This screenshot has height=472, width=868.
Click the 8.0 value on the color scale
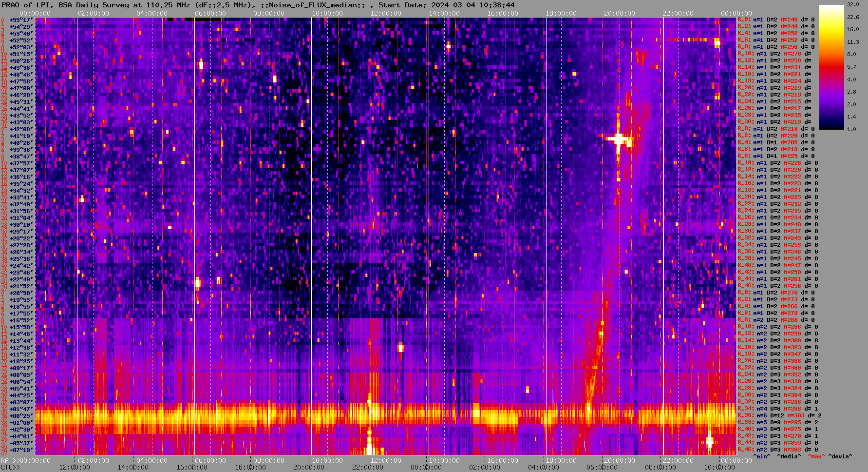point(851,54)
